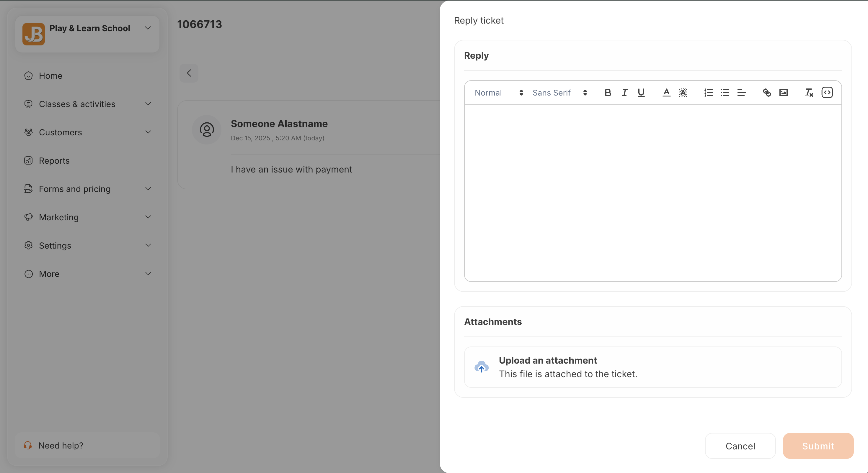The image size is (868, 473).
Task: Cancel the ticket reply
Action: [740, 446]
